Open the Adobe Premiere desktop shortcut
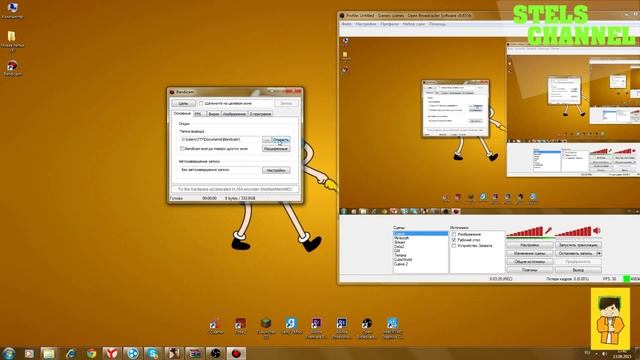This screenshot has height=360, width=640. coord(316,327)
